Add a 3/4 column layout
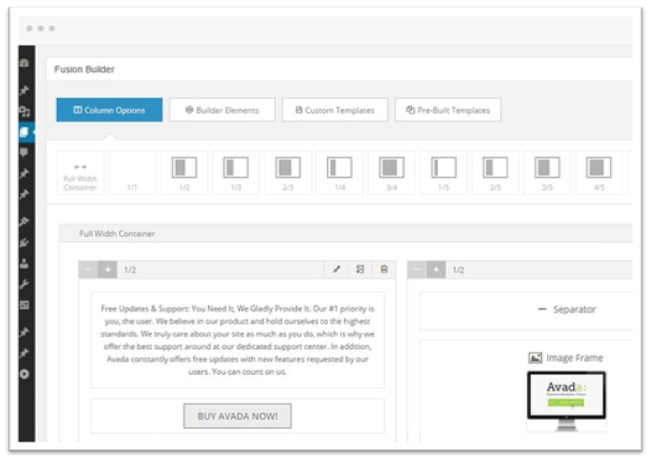Viewport: 651px width, 462px height. pos(391,171)
